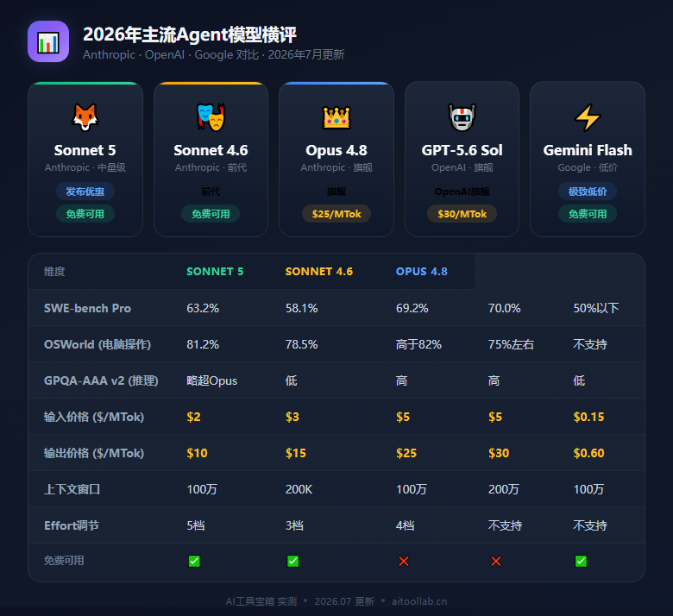Image resolution: width=673 pixels, height=616 pixels.
Task: Click the $10 output price
Action: point(197,453)
